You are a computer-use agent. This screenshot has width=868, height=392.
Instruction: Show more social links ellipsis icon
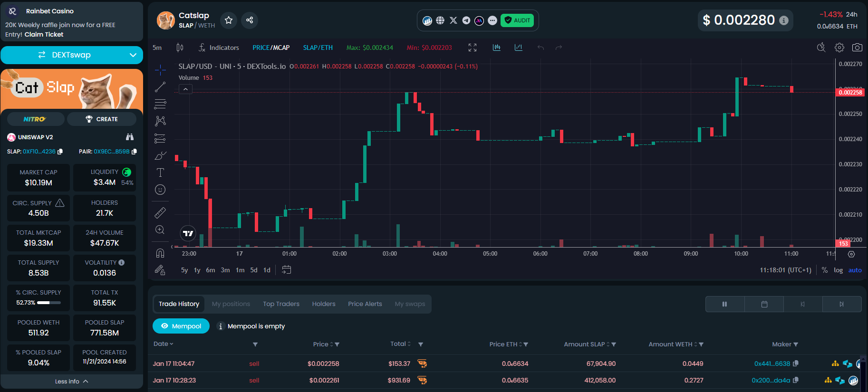coord(492,20)
